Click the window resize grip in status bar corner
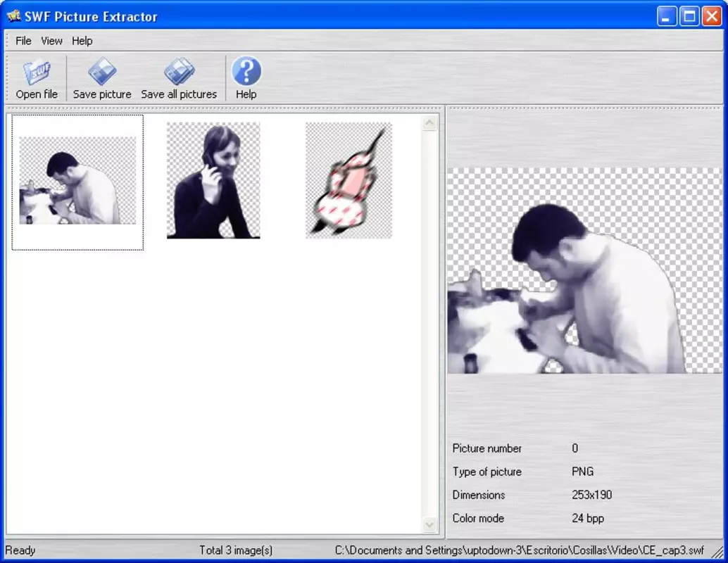 click(717, 552)
